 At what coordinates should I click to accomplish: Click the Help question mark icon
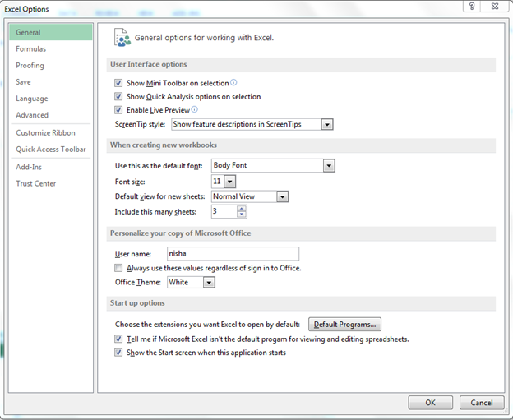point(471,7)
